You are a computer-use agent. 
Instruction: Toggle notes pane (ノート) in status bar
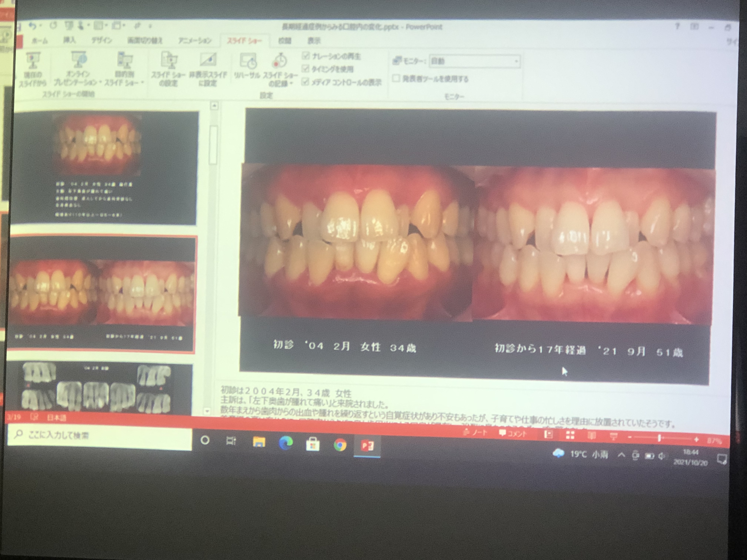[475, 432]
